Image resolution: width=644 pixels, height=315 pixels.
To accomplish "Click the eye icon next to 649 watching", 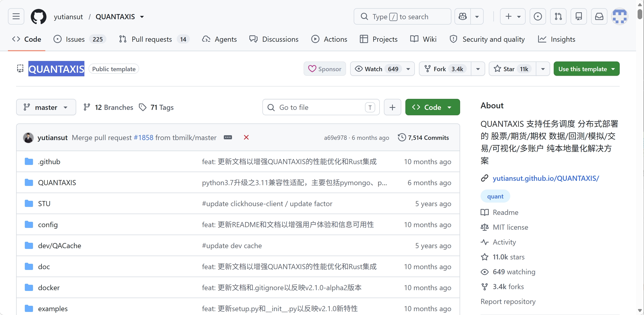I will click(x=485, y=272).
